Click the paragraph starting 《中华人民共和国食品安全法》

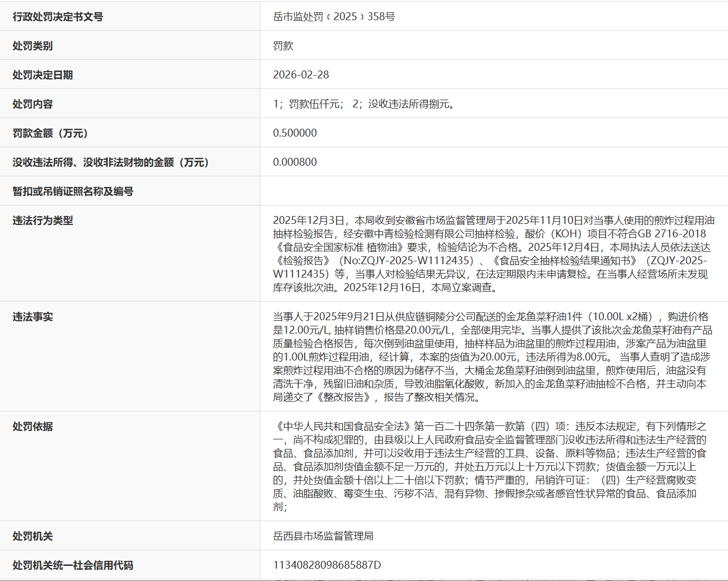490,466
